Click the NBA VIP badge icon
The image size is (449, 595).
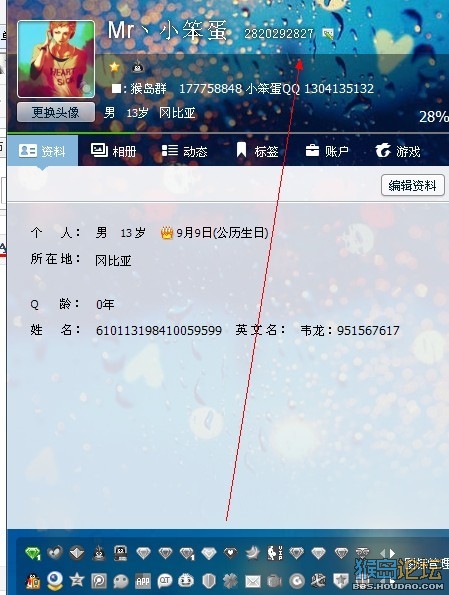tap(275, 553)
